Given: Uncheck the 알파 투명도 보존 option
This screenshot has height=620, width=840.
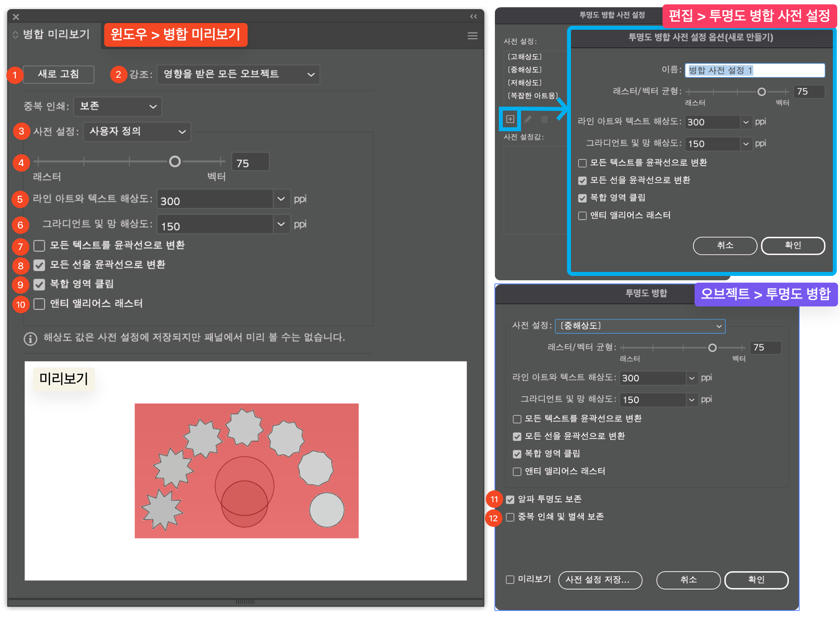Looking at the screenshot, I should 510,499.
